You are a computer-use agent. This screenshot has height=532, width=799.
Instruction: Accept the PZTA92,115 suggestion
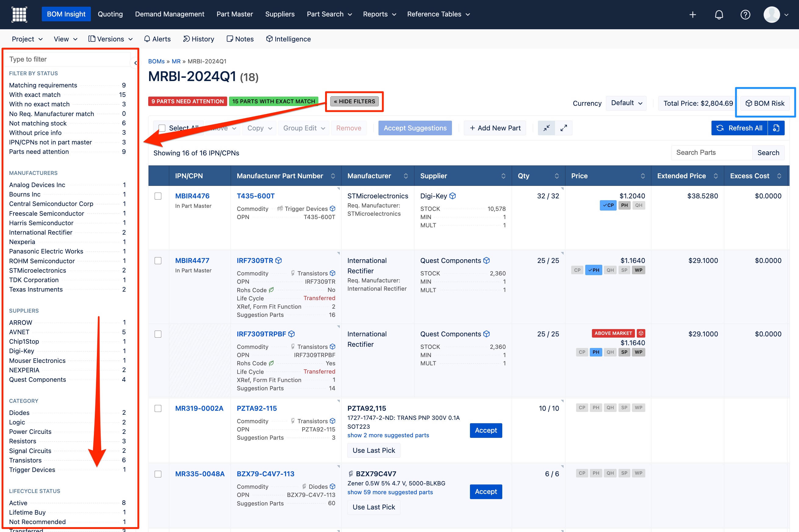click(x=485, y=430)
